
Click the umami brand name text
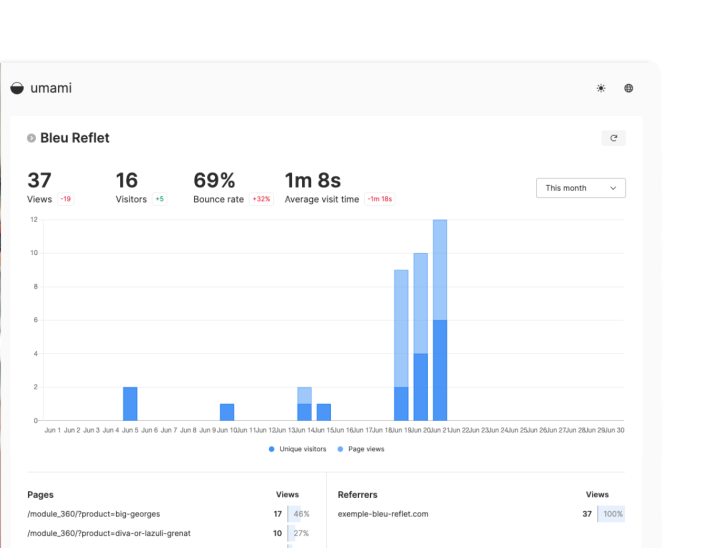pyautogui.click(x=51, y=88)
